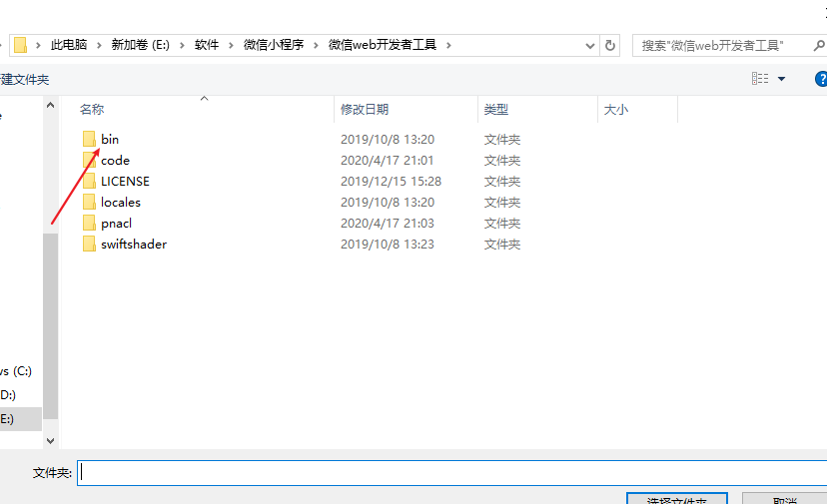Expand chevron after 微信web开发者工具 breadcrumb

point(448,45)
